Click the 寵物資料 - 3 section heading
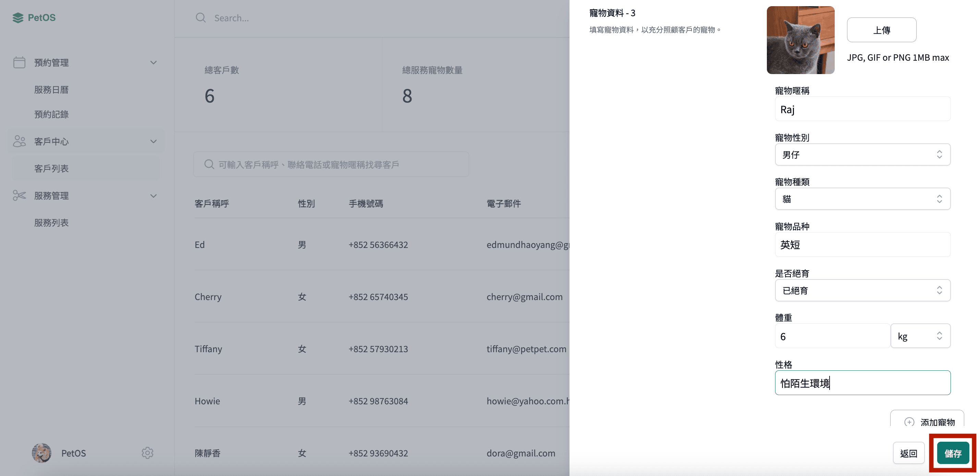 pos(612,13)
